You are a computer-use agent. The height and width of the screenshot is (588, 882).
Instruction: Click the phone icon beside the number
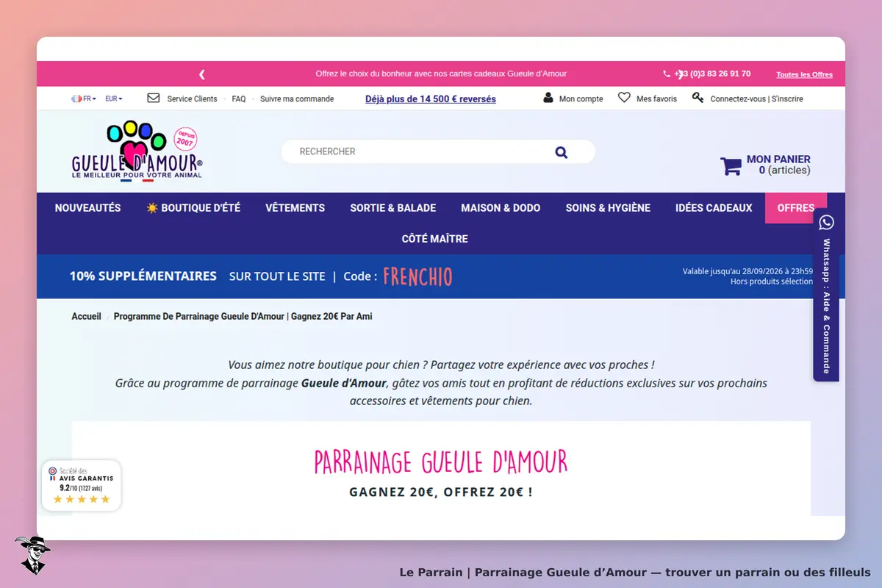667,74
